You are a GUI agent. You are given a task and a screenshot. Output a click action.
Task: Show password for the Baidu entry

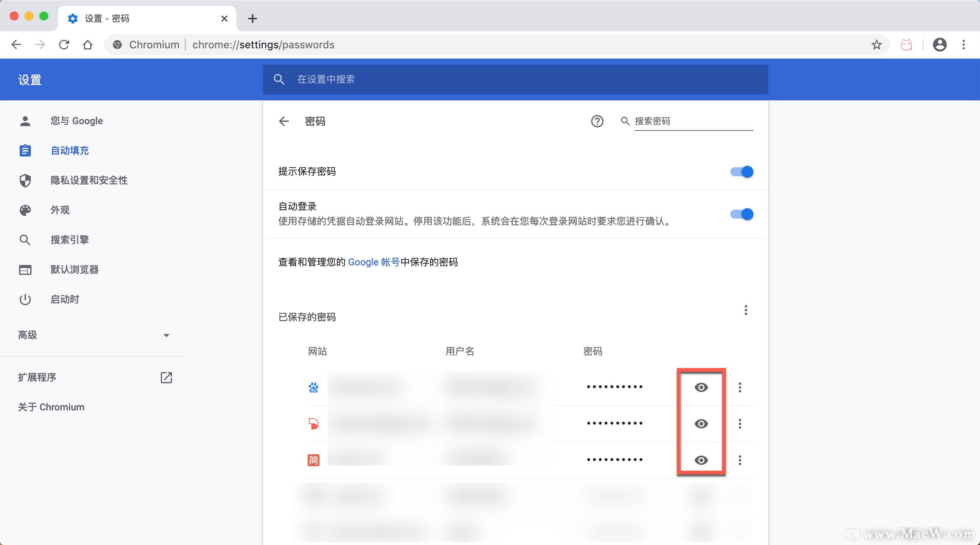click(701, 387)
